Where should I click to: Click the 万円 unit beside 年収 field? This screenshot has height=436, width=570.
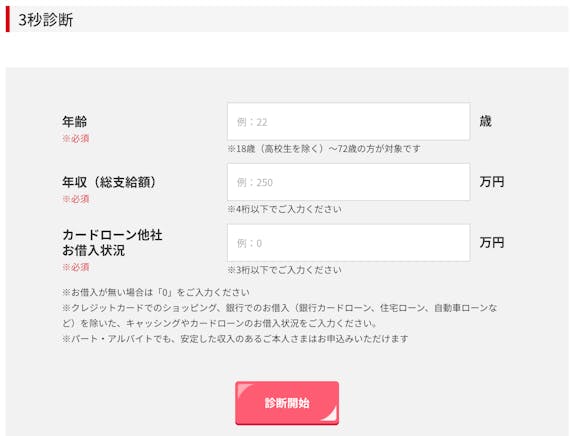pyautogui.click(x=492, y=182)
